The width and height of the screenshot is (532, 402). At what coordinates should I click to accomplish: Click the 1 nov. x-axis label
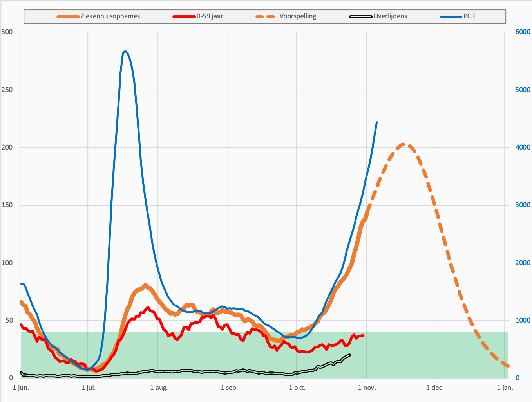pyautogui.click(x=367, y=388)
